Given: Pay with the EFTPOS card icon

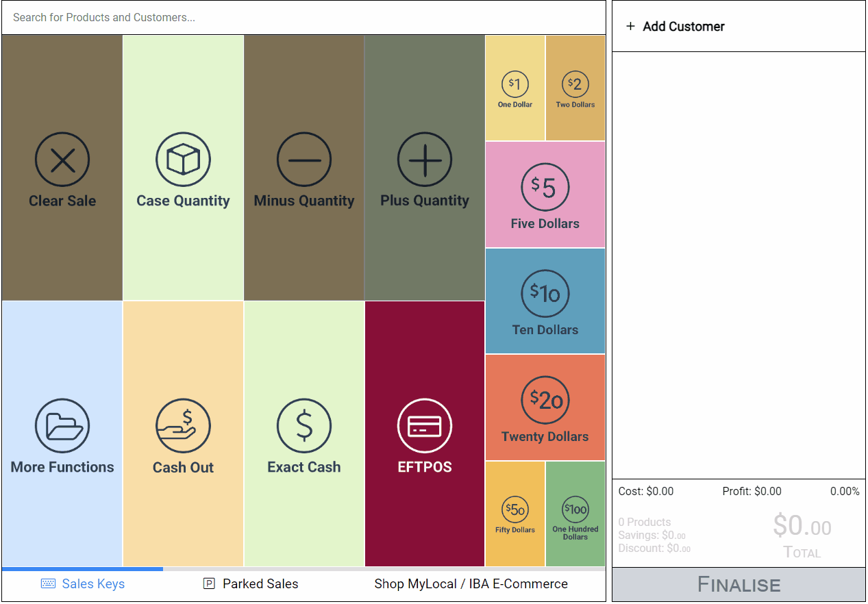Looking at the screenshot, I should pyautogui.click(x=425, y=426).
